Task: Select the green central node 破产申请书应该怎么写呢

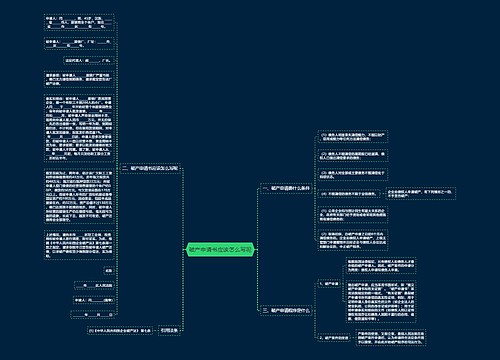Action: coord(220,249)
